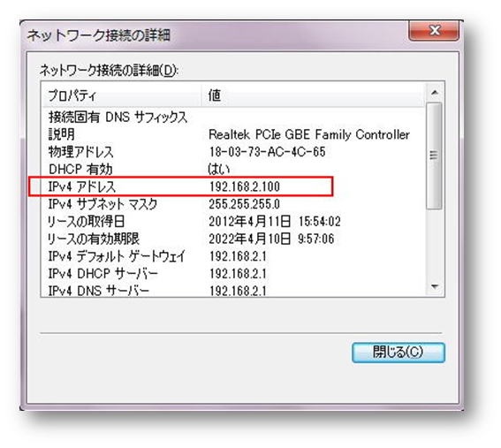Select the IPv4 DHCP サーバー row
501x448 pixels.
click(234, 274)
